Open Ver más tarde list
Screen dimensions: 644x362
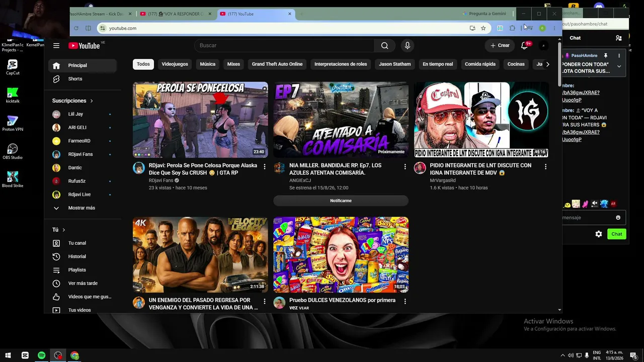83,284
